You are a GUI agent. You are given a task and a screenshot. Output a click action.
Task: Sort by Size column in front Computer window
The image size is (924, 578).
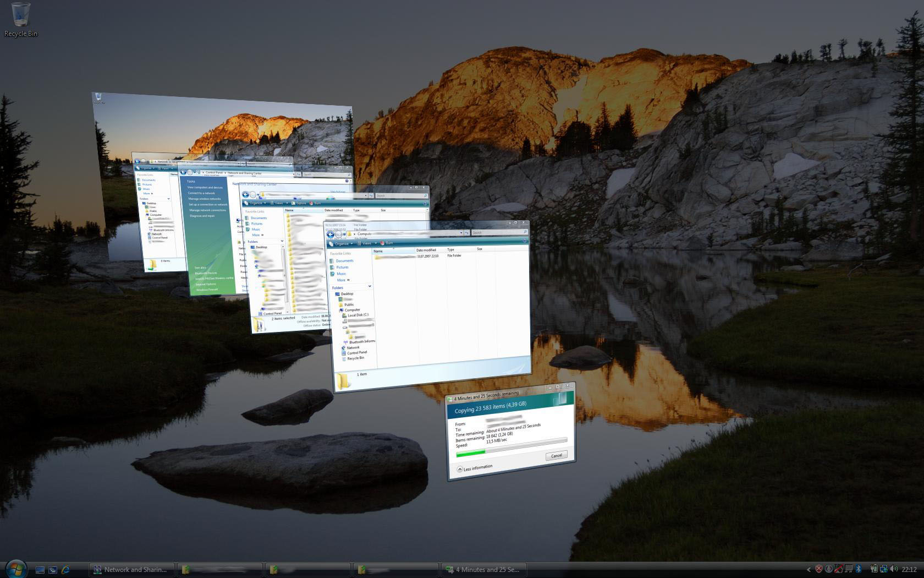[x=486, y=249]
